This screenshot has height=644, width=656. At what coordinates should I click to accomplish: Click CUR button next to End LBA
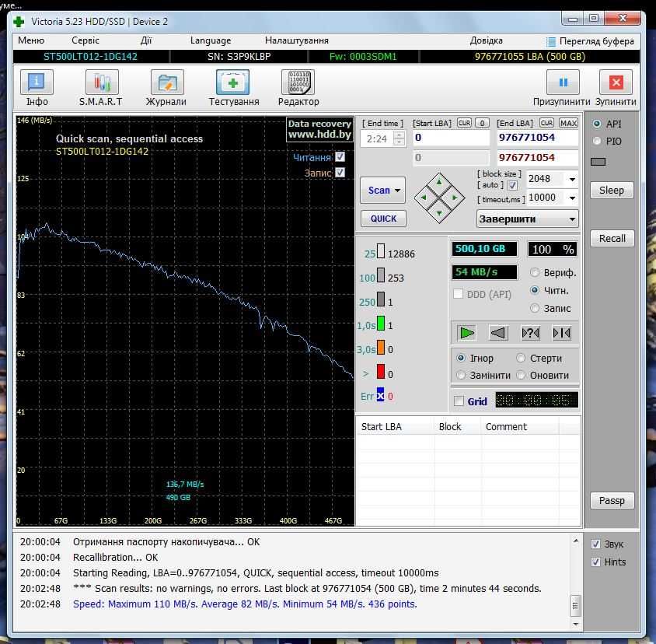[546, 123]
